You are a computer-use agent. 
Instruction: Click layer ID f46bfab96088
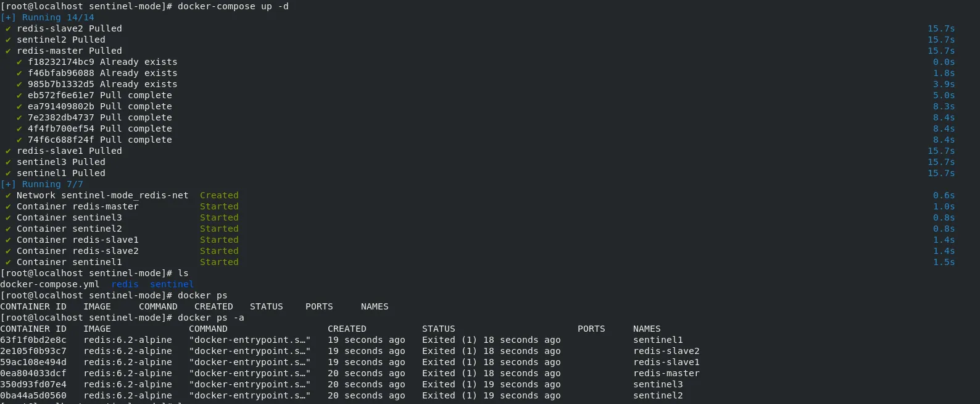pos(61,73)
